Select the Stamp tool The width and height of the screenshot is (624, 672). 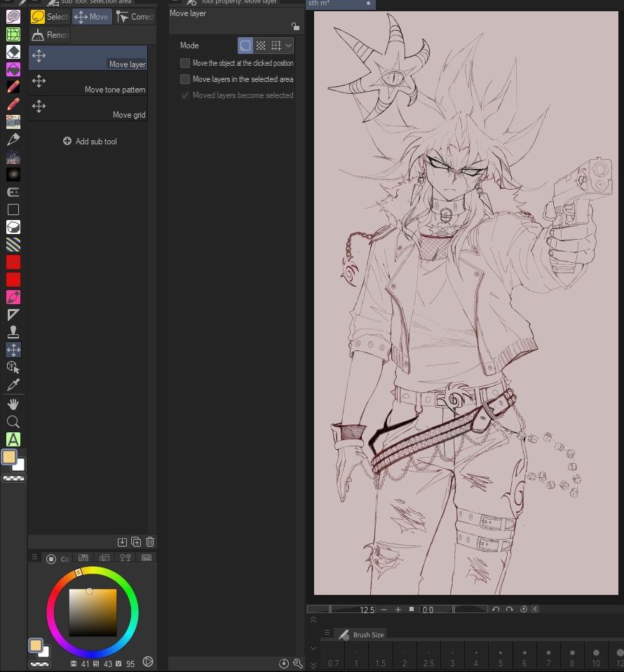(x=13, y=332)
